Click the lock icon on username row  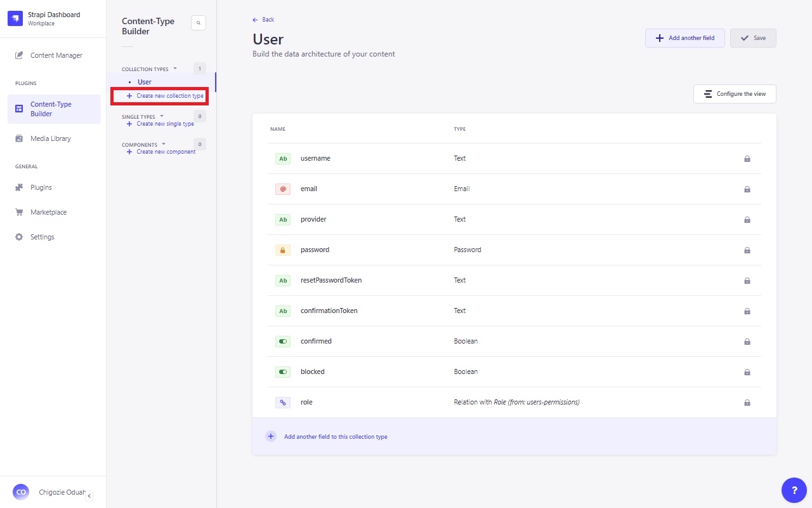(x=747, y=159)
